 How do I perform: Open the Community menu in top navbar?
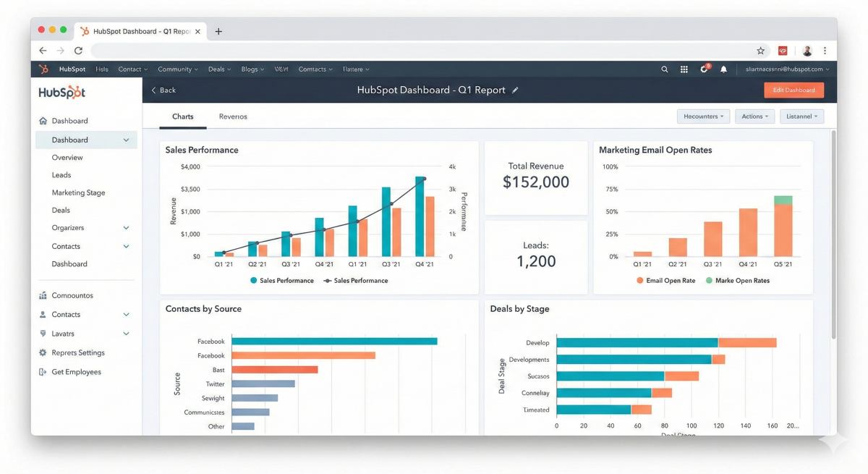pos(177,69)
